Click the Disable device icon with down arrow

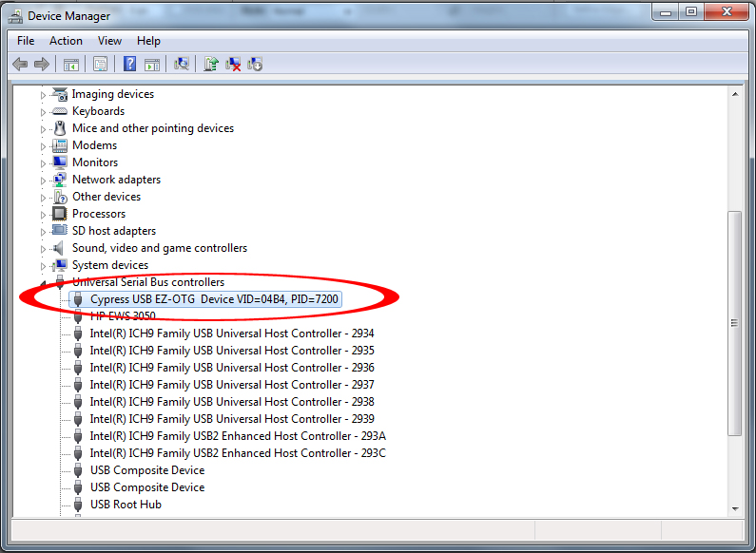click(255, 64)
